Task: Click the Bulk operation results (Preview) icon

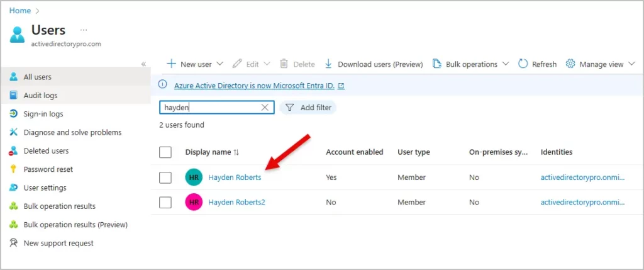Action: 14,225
